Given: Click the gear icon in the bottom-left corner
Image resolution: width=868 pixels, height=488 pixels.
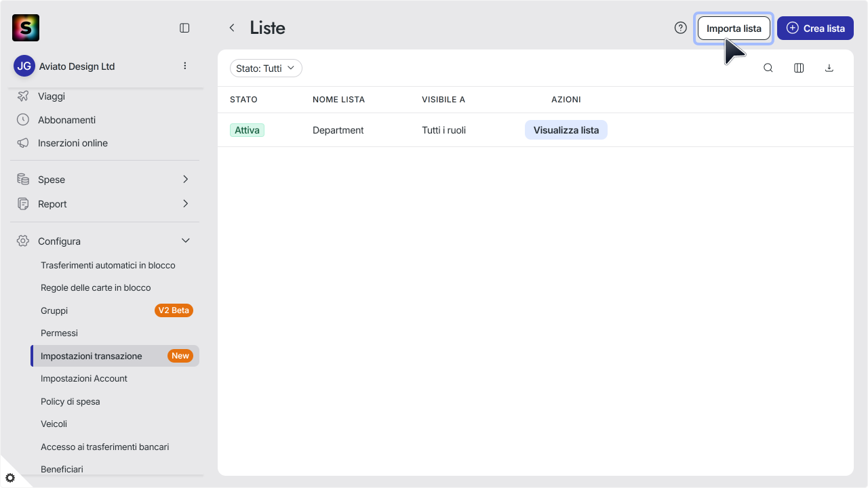Looking at the screenshot, I should [10, 478].
